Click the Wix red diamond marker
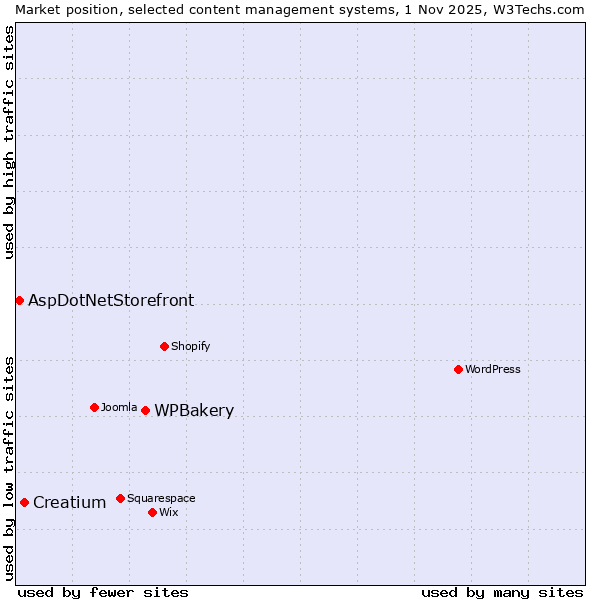 click(x=152, y=512)
